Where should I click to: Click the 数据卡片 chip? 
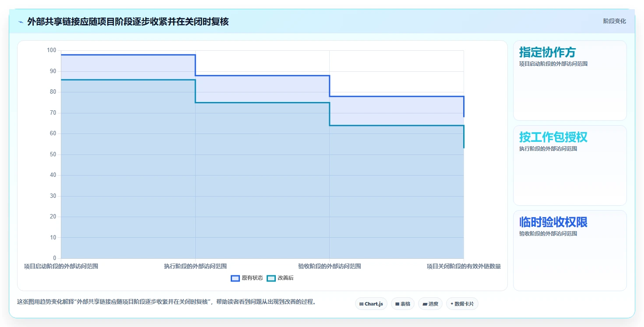click(462, 304)
